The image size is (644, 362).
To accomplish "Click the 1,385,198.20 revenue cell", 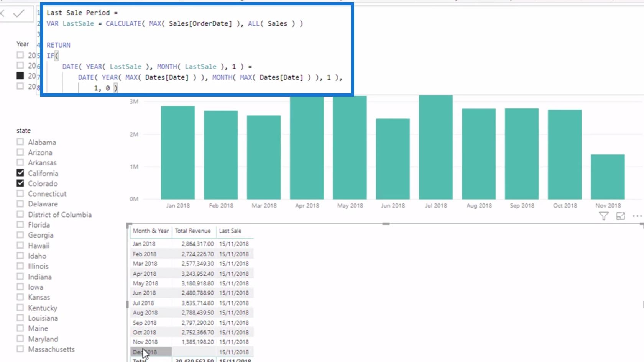I will 197,342.
